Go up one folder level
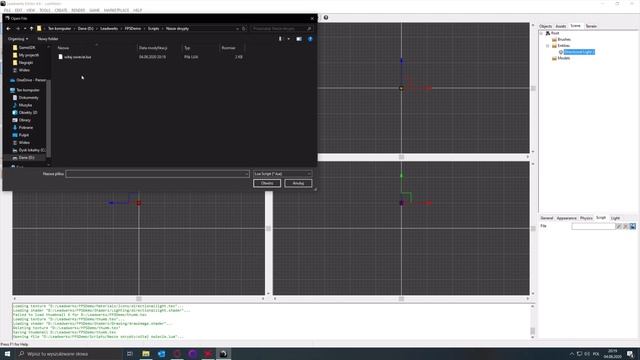Viewport: 640px width, 360px height. (31, 29)
